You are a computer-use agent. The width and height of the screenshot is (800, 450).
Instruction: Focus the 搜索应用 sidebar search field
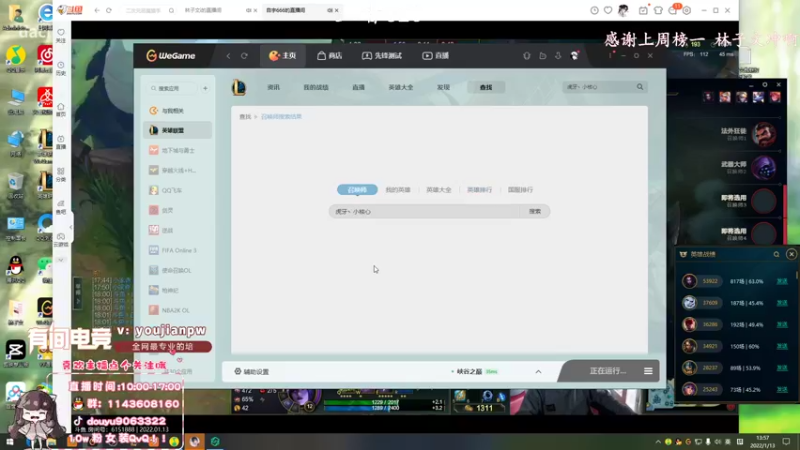[172, 88]
